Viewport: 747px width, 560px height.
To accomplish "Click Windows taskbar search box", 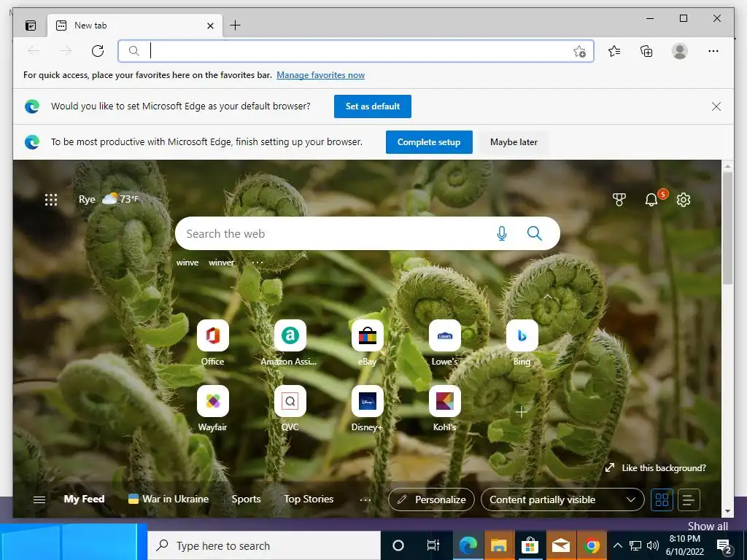I will [x=264, y=545].
